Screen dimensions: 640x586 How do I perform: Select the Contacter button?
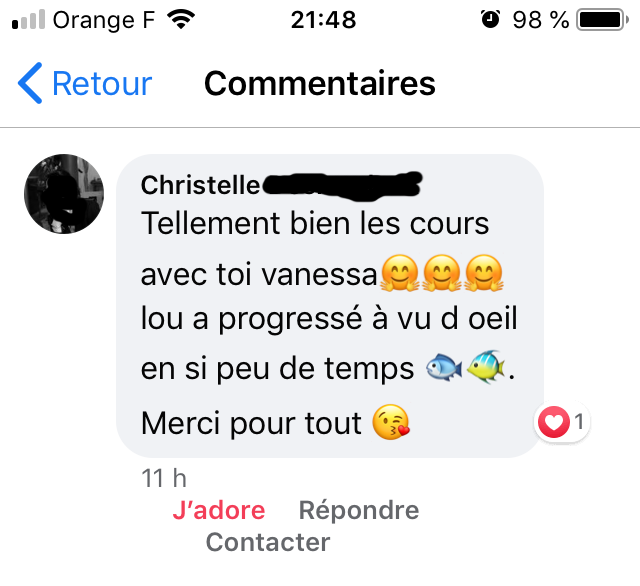[268, 542]
